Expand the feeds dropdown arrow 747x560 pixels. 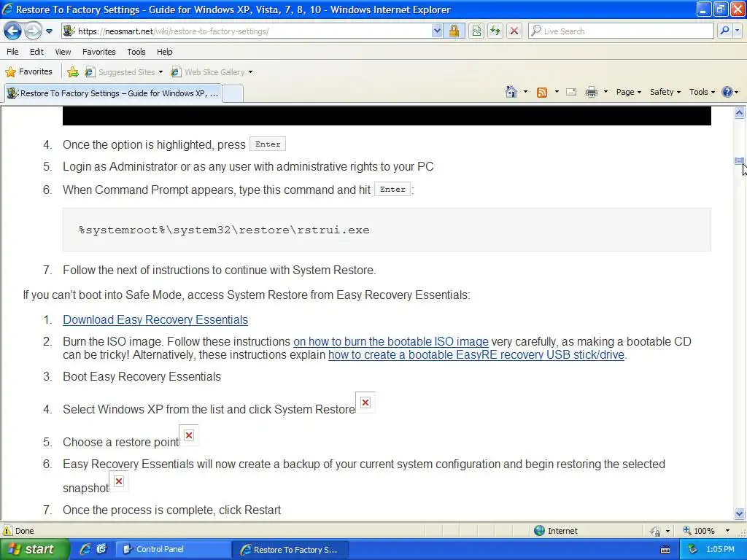(x=557, y=92)
